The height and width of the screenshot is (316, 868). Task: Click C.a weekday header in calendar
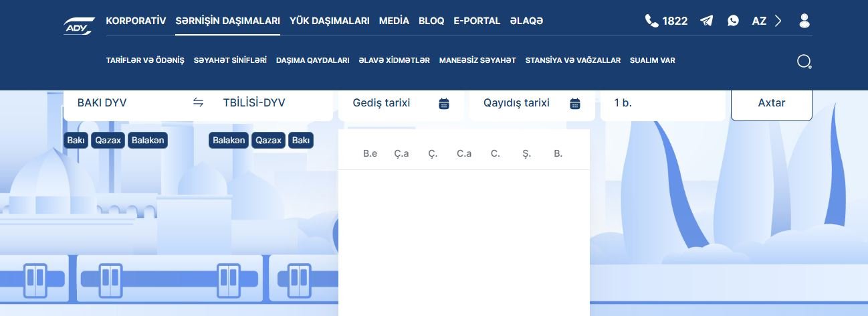[464, 153]
